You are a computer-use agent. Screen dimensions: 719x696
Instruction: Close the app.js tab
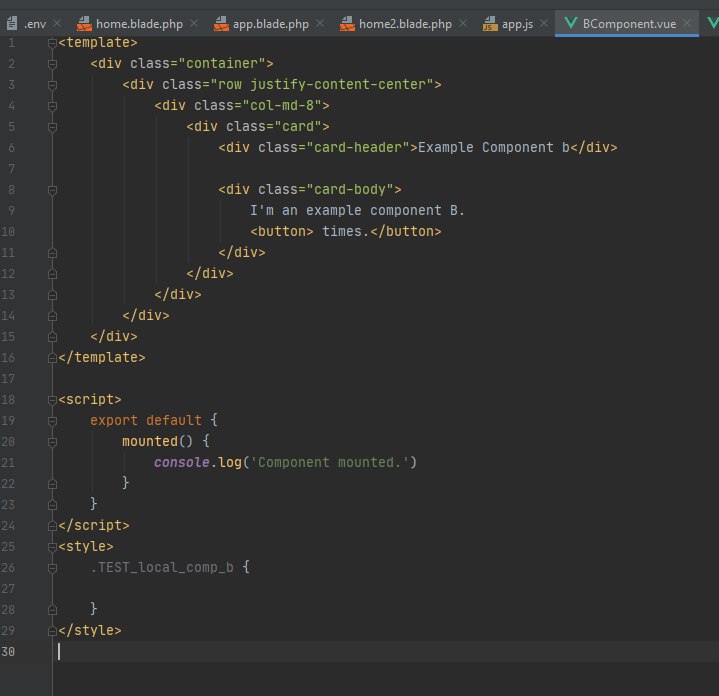pos(544,23)
